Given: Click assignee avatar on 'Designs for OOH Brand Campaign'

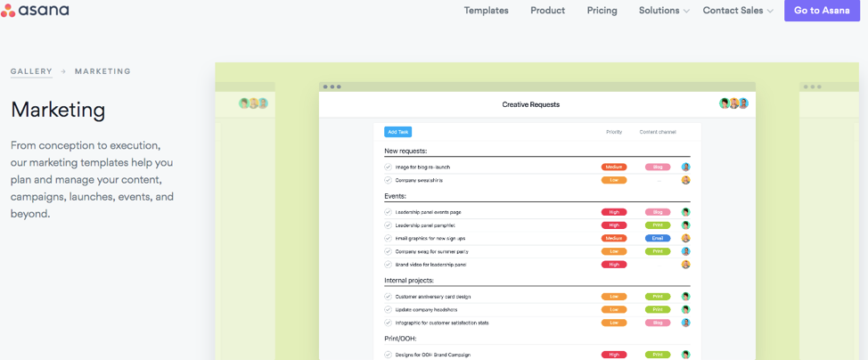Looking at the screenshot, I should [x=686, y=355].
